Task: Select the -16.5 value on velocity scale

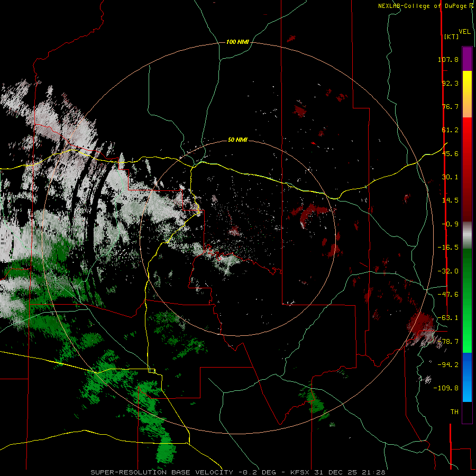Action: pyautogui.click(x=448, y=248)
